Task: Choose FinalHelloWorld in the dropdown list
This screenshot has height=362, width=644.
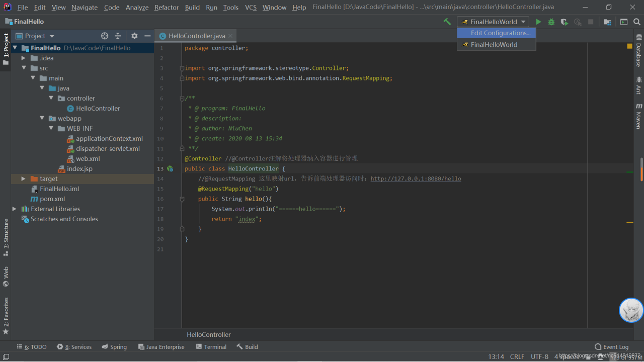Action: 497,45
